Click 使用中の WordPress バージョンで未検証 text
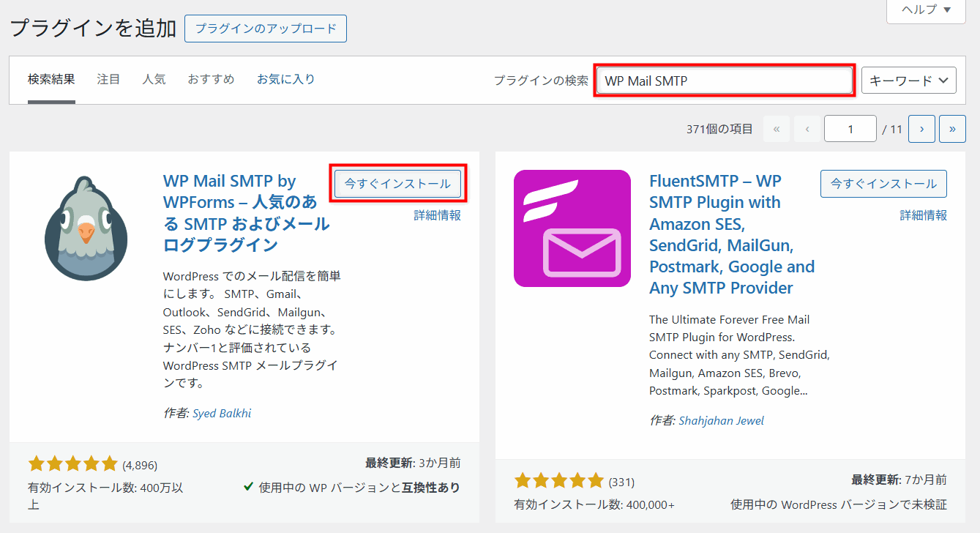Image resolution: width=980 pixels, height=533 pixels. [x=839, y=504]
